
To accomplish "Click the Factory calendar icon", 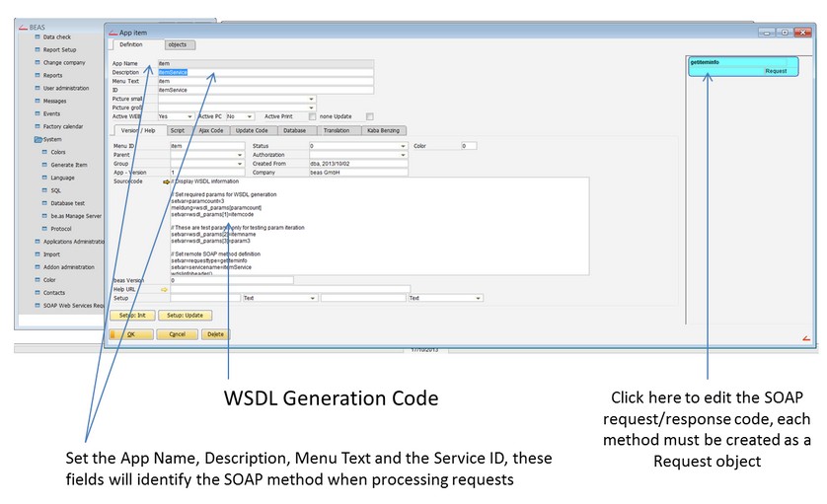I will tap(38, 126).
